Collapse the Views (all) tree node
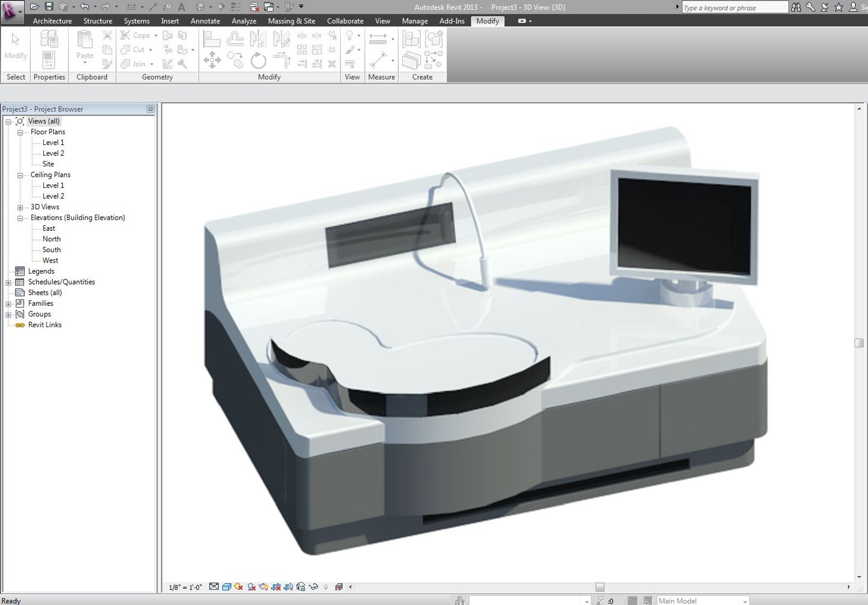The height and width of the screenshot is (605, 868). [x=8, y=122]
